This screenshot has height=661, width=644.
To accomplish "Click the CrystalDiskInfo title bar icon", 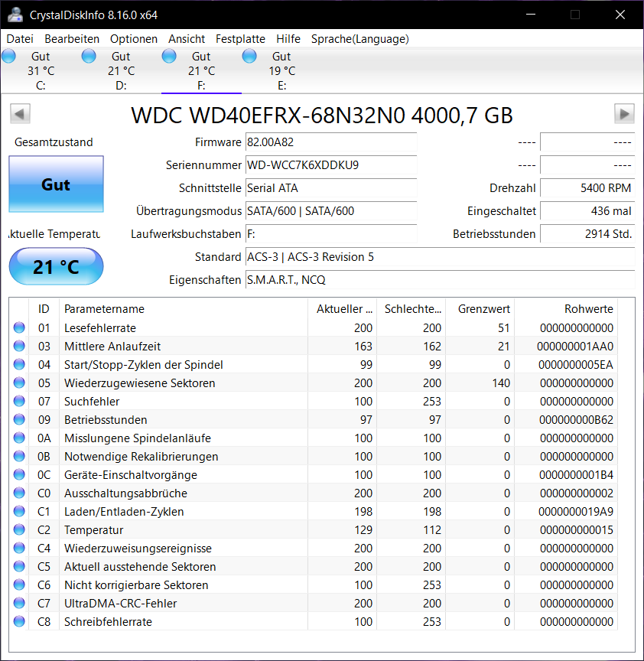I will coord(15,15).
